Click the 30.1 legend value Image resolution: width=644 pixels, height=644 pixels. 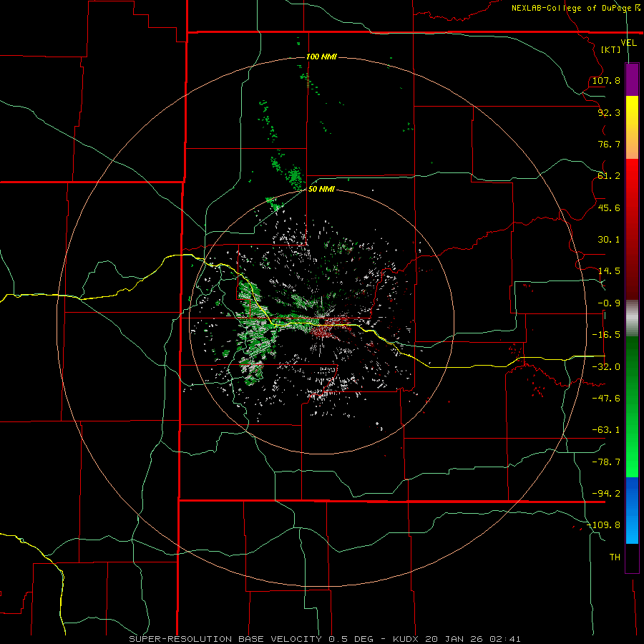tap(609, 240)
